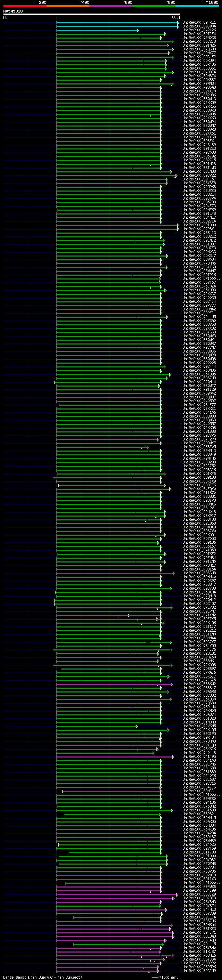Select hit label UniRef100_B6SJZ9
Image resolution: width=222 pixels, height=980 pixels.
[x=199, y=894]
